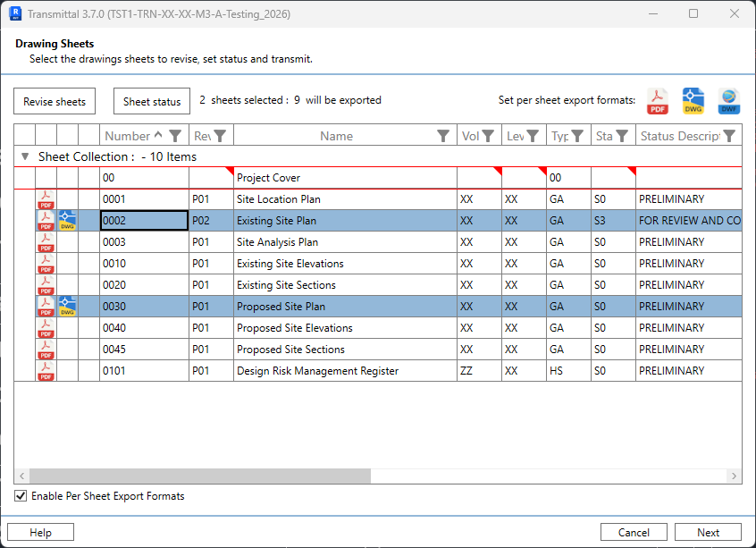The image size is (756, 548).
Task: Click PDF icon on Proposed Site Sections row
Action: (46, 350)
